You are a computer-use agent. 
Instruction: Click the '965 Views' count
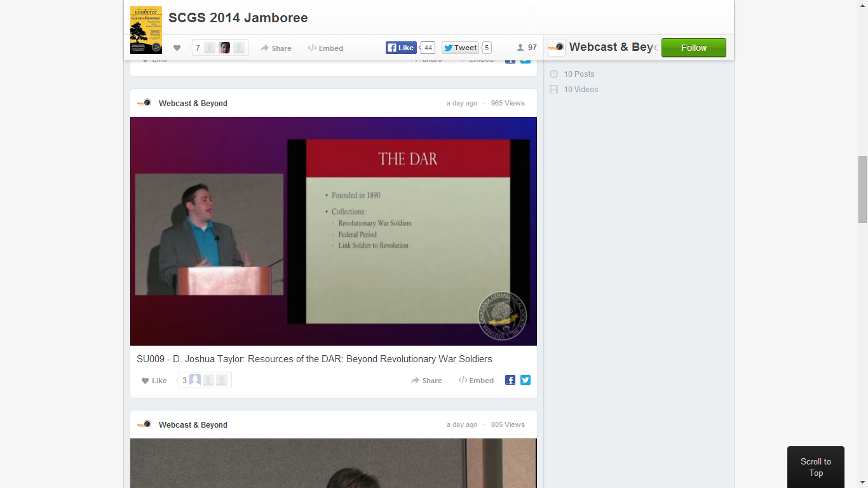click(508, 103)
